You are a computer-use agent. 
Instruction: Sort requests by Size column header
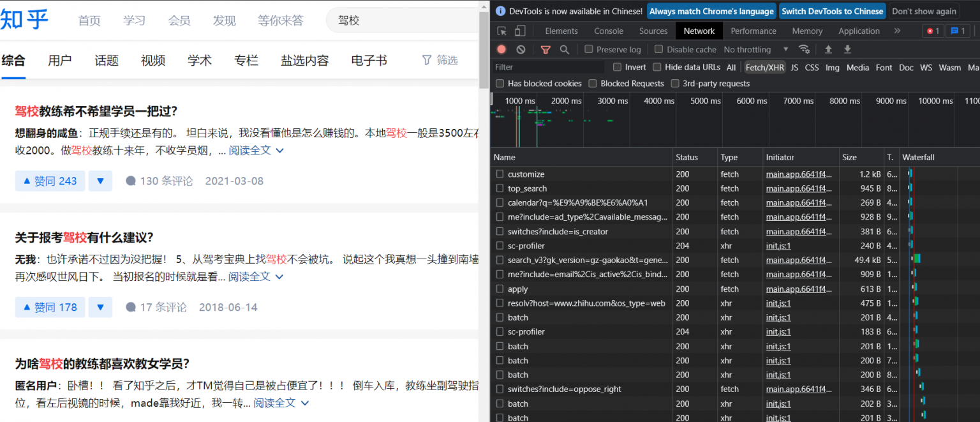pyautogui.click(x=861, y=157)
